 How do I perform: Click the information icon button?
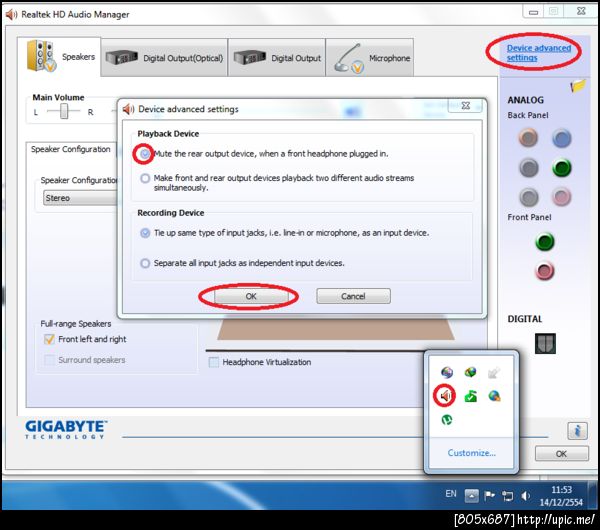tap(577, 431)
